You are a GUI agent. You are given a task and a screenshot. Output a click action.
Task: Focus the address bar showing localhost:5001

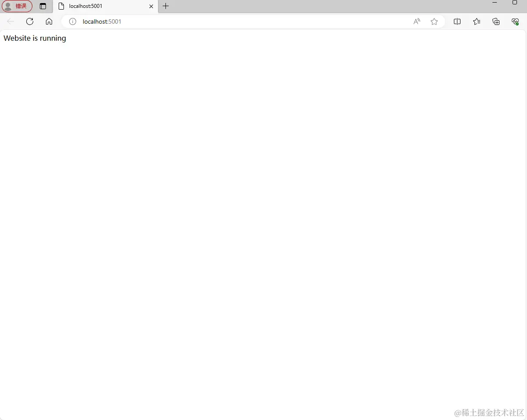pyautogui.click(x=253, y=21)
